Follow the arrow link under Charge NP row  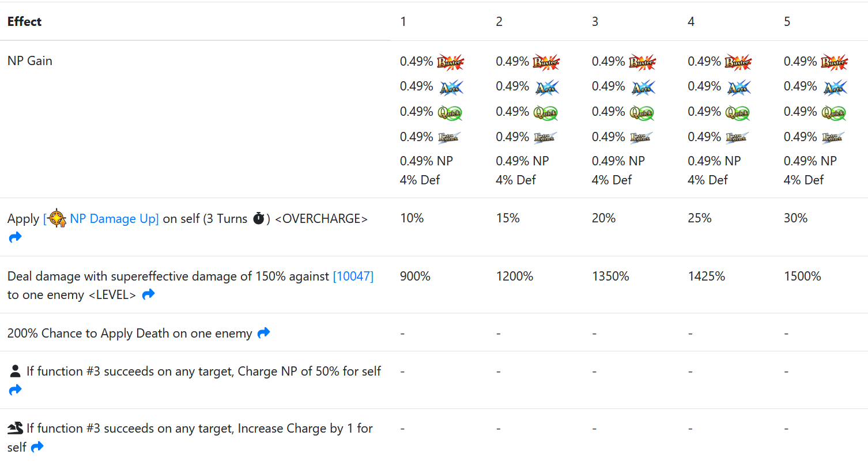click(x=15, y=390)
